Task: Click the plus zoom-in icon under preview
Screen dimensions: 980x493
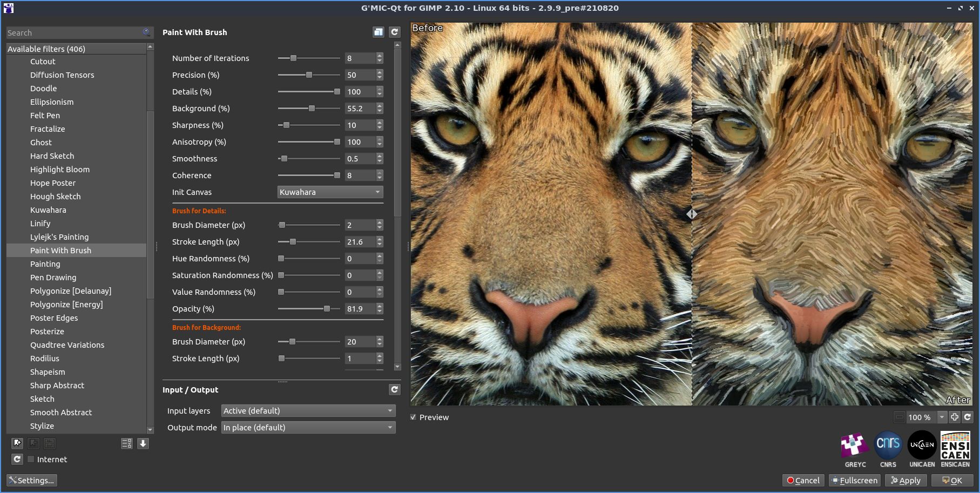Action: coord(955,417)
